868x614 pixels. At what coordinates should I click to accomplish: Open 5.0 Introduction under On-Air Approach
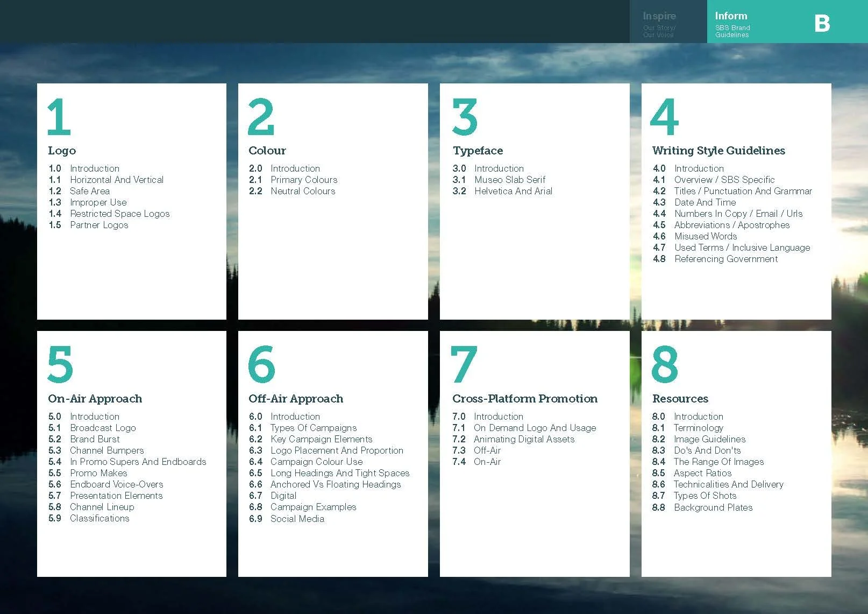pos(84,417)
